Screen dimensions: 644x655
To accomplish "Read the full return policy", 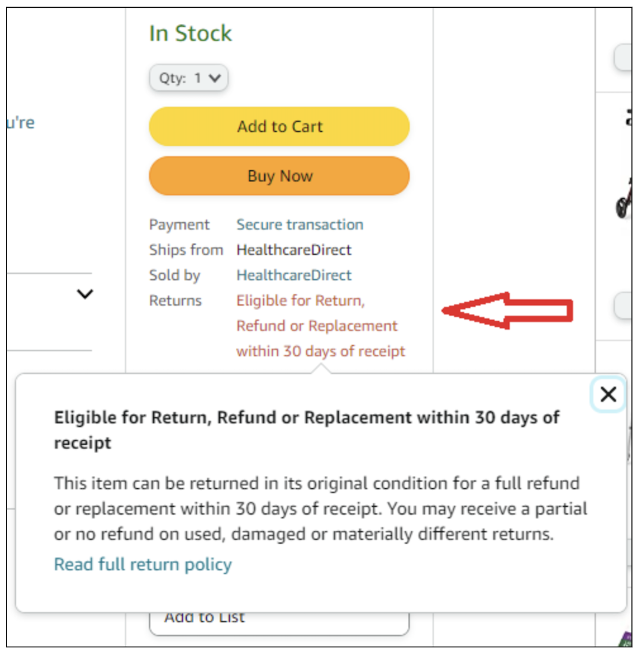I will pos(142,564).
